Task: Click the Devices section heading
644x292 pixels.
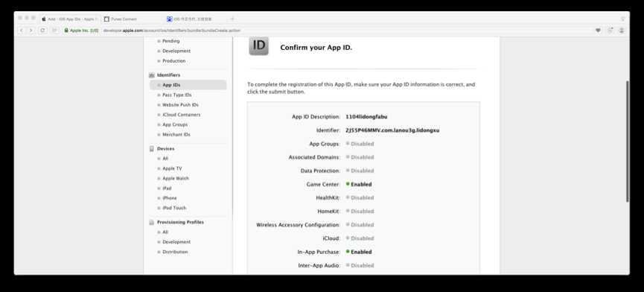Action: [165, 149]
